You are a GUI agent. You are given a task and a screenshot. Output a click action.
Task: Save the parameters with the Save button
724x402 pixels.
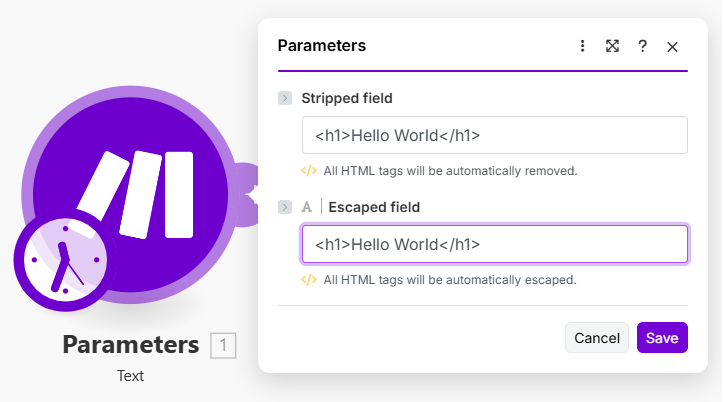point(662,338)
